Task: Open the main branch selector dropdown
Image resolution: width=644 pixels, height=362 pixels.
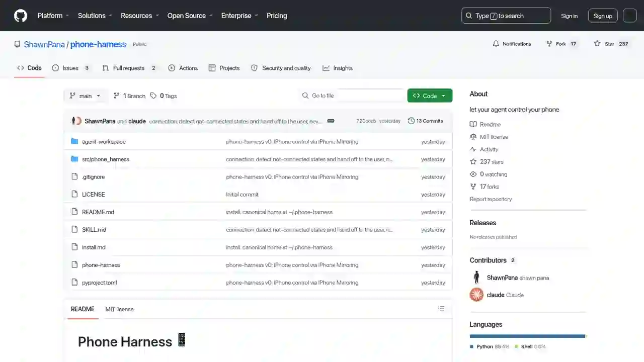Action: click(x=85, y=96)
